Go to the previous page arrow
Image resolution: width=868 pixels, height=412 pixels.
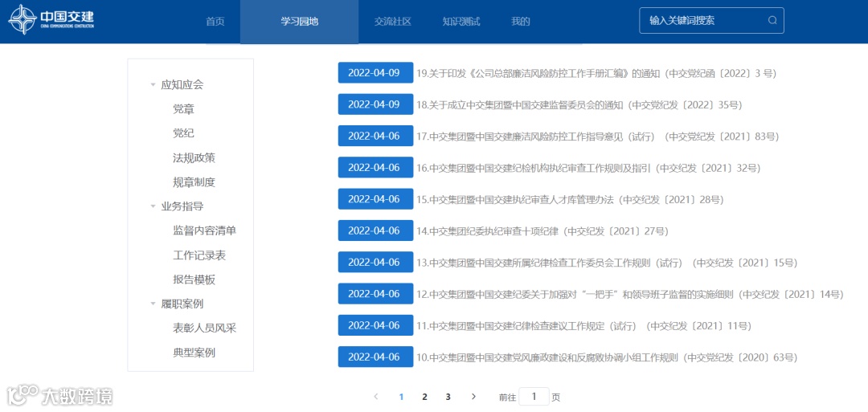pyautogui.click(x=376, y=397)
